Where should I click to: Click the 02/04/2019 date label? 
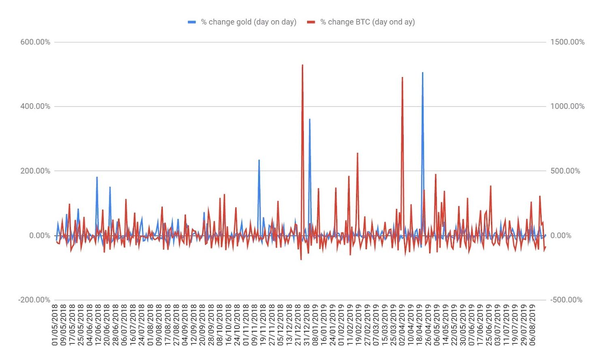pos(402,326)
